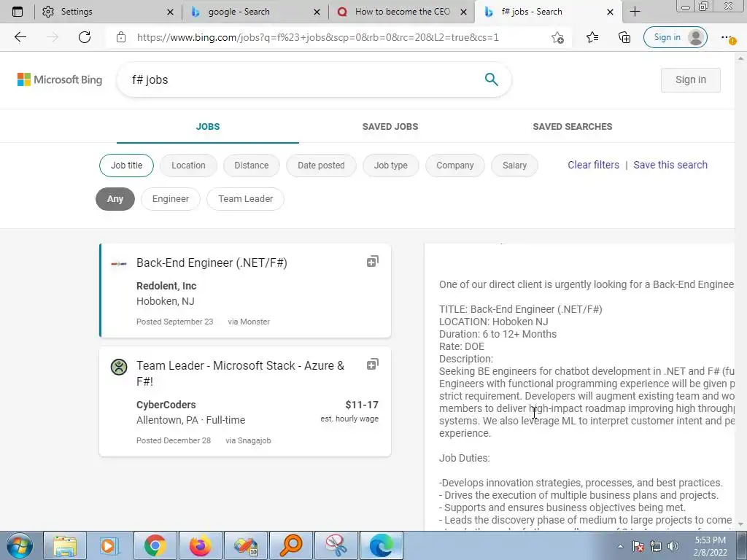Screen dimensions: 747x560
Task: Switch to the google - Search tab
Action: (248, 12)
